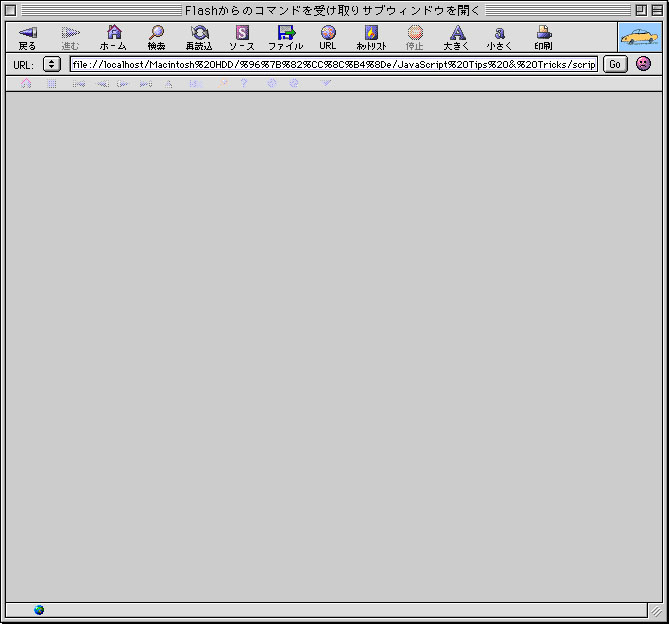
Task: Click the window close box
Action: pos(11,10)
